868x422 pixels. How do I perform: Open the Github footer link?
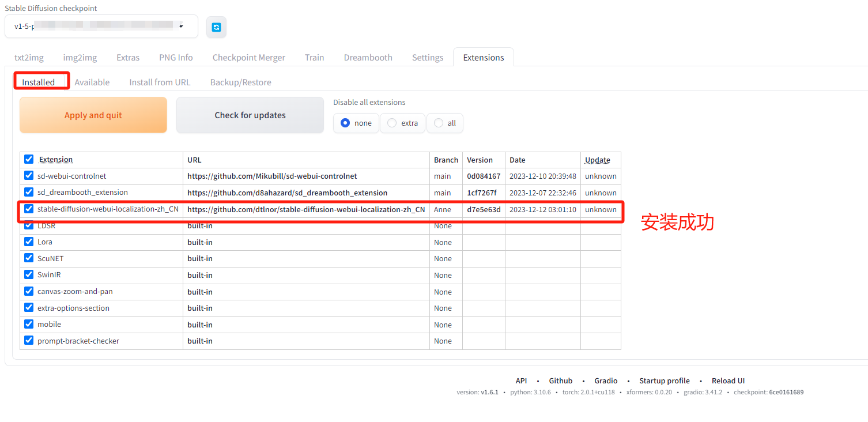pyautogui.click(x=561, y=380)
